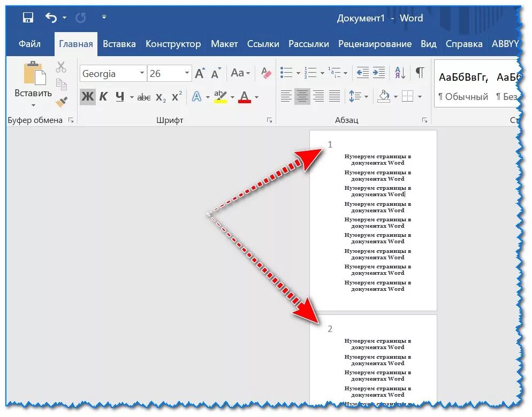Viewport: 532px width, 417px height.
Task: Open the Файл menu tab
Action: coord(29,44)
